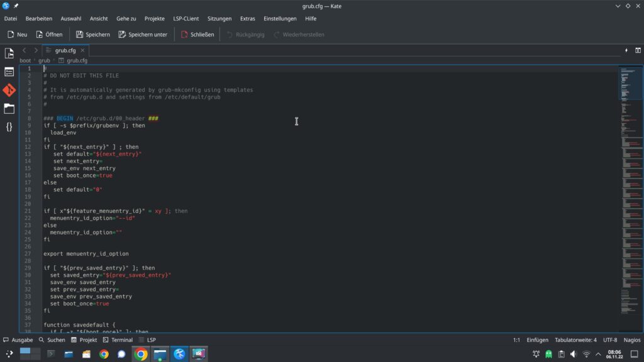Image resolution: width=644 pixels, height=362 pixels.
Task: Expand the grub folder breadcrumb
Action: [44, 60]
